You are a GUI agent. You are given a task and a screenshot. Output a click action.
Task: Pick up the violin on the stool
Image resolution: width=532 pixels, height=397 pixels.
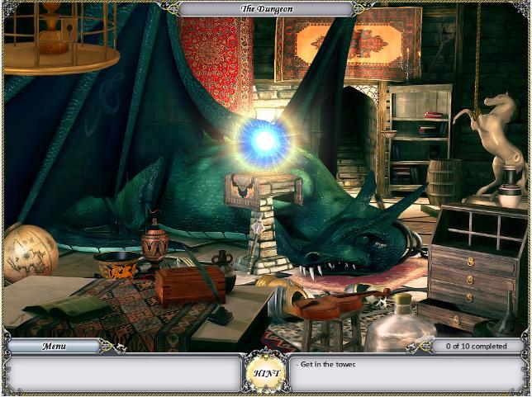(x=341, y=303)
